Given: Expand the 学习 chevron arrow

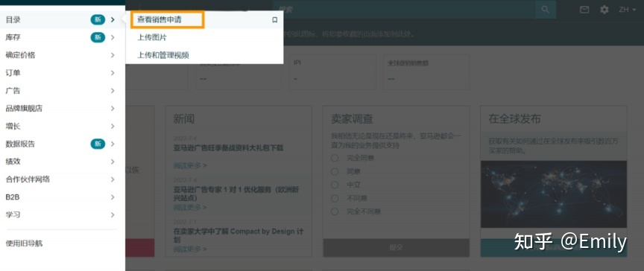Looking at the screenshot, I should [x=113, y=215].
